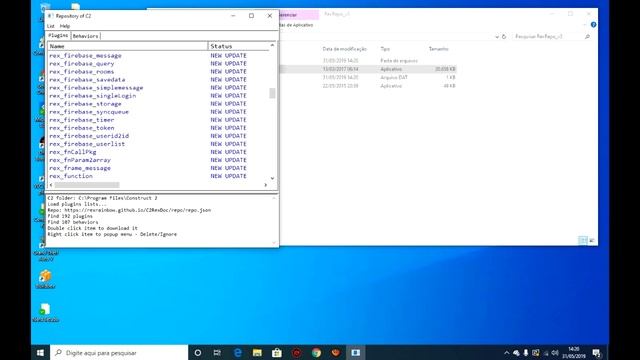640x360 pixels.
Task: Switch to the Behaviors tab
Action: 86,36
